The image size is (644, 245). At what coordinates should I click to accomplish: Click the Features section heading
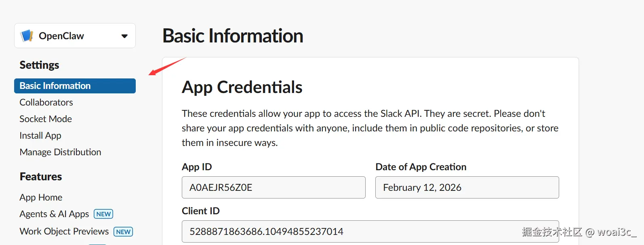tap(41, 177)
